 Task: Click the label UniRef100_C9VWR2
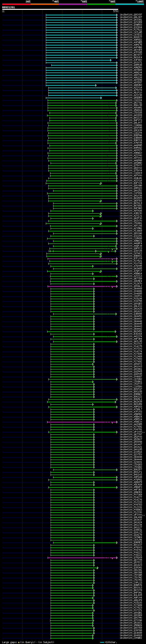click(131, 638)
